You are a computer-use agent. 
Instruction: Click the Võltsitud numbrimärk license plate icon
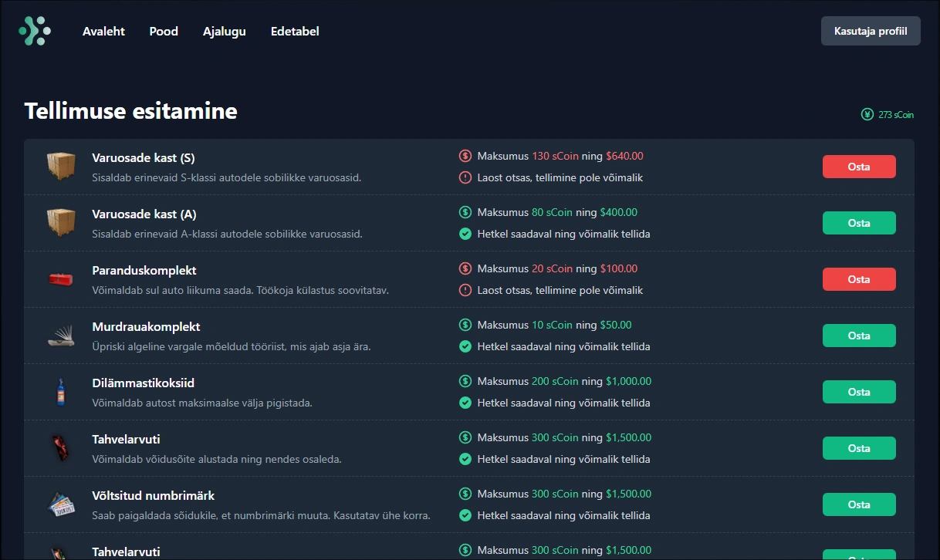click(x=60, y=504)
